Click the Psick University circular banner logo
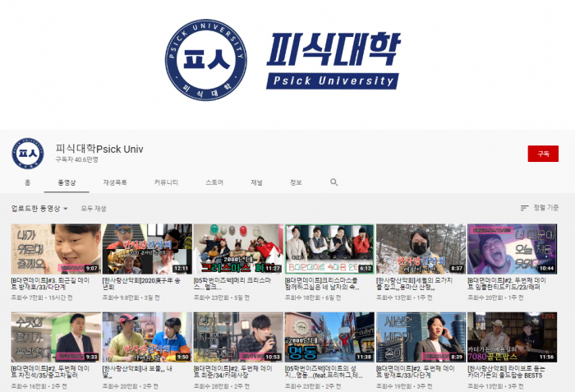This screenshot has width=575, height=392. tap(205, 60)
